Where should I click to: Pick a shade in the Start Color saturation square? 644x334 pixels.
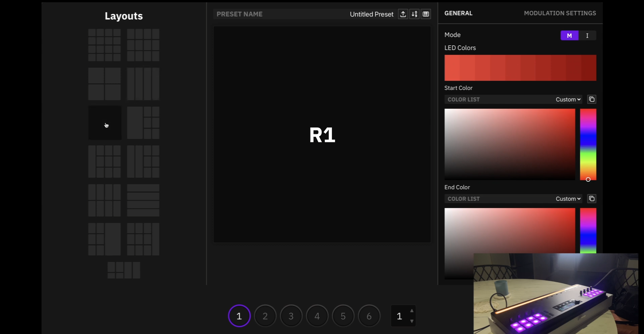click(510, 144)
